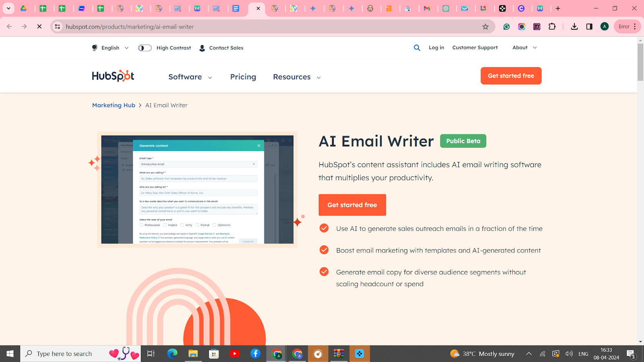The height and width of the screenshot is (362, 644).
Task: Open the Software dropdown menu
Action: [190, 77]
